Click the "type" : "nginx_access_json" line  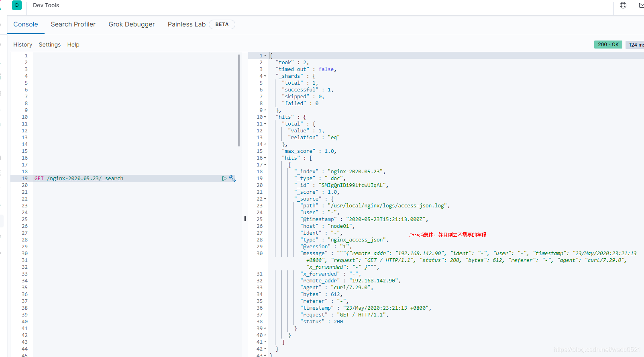pyautogui.click(x=344, y=240)
